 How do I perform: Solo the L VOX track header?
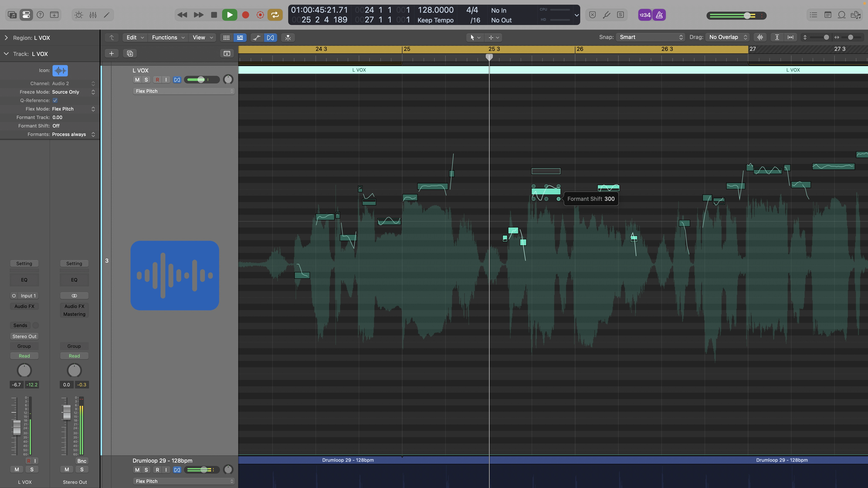pyautogui.click(x=146, y=80)
